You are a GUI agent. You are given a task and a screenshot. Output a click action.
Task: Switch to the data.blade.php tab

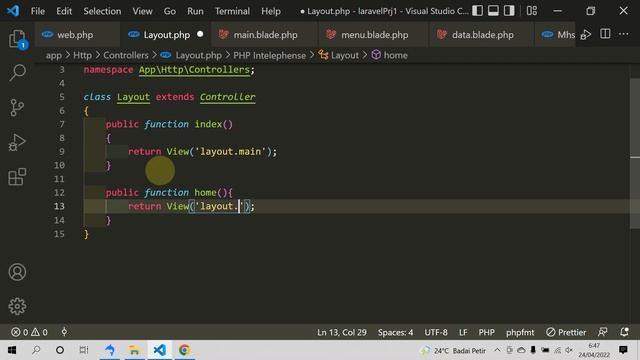click(482, 35)
